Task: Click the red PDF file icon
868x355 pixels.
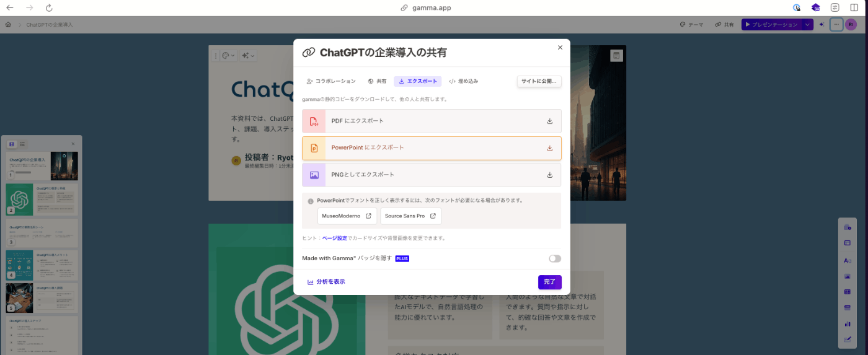Action: pyautogui.click(x=314, y=121)
